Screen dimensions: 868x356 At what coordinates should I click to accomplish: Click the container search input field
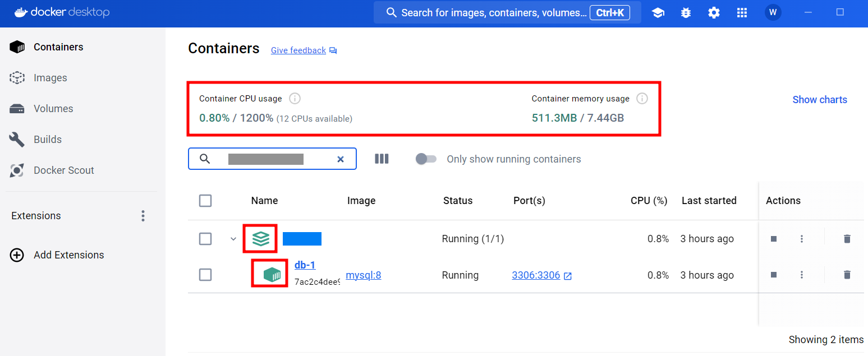[x=272, y=159]
